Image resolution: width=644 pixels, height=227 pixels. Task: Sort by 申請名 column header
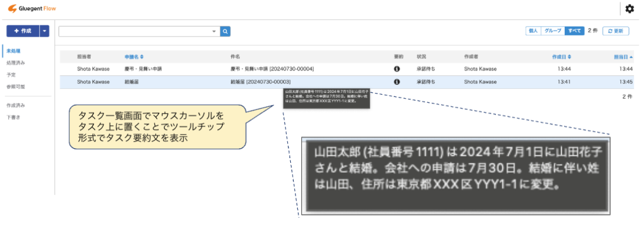pos(134,56)
